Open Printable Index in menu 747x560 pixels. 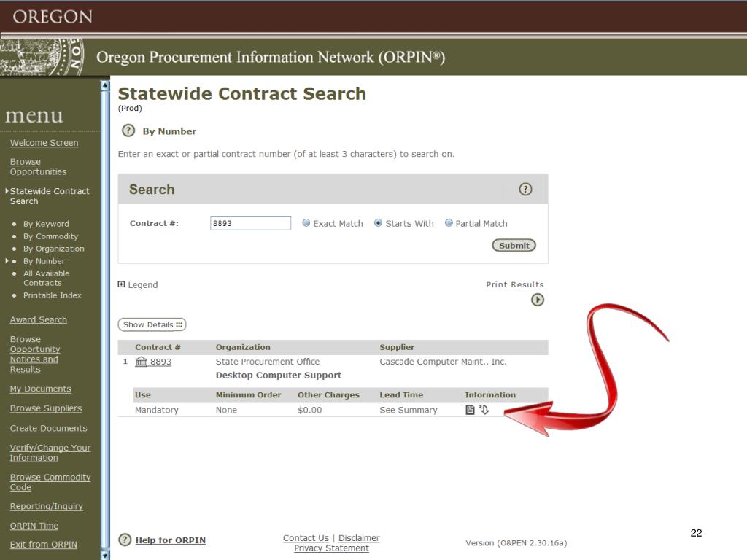coord(53,295)
